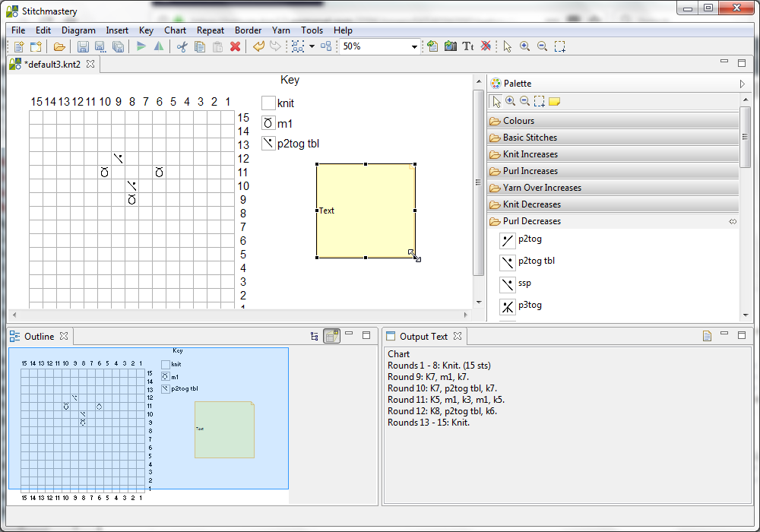This screenshot has height=532, width=760.
Task: Click the Undo arrow icon
Action: pyautogui.click(x=258, y=46)
